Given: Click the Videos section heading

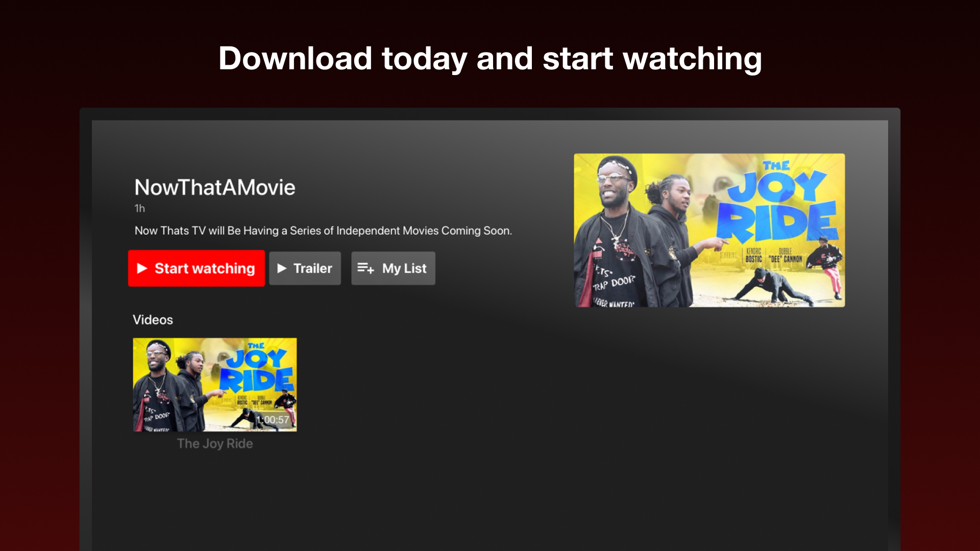Looking at the screenshot, I should [x=153, y=320].
